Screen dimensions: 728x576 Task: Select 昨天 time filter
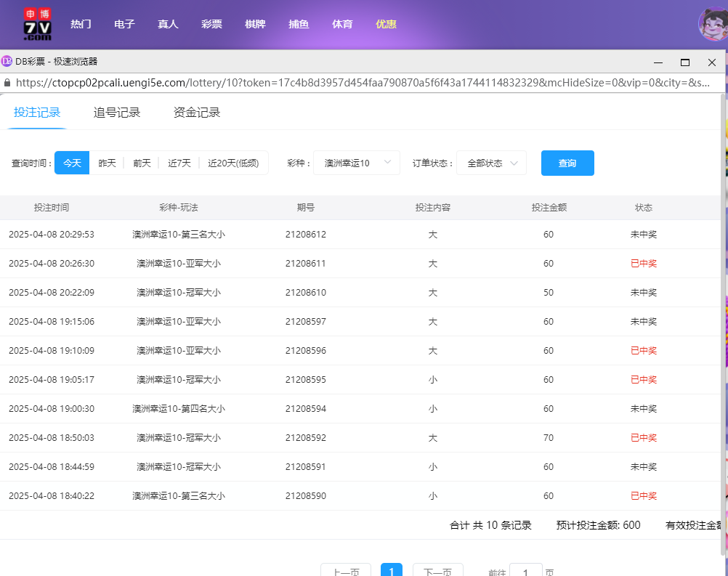(107, 163)
